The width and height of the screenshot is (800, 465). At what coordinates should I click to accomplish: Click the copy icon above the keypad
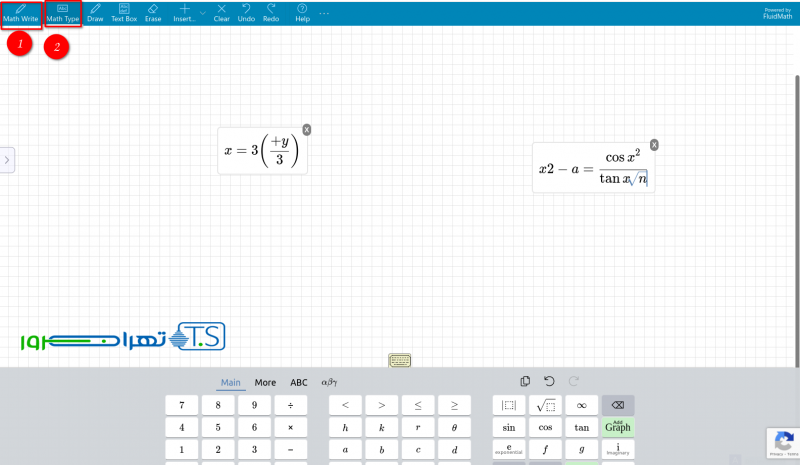pos(525,381)
